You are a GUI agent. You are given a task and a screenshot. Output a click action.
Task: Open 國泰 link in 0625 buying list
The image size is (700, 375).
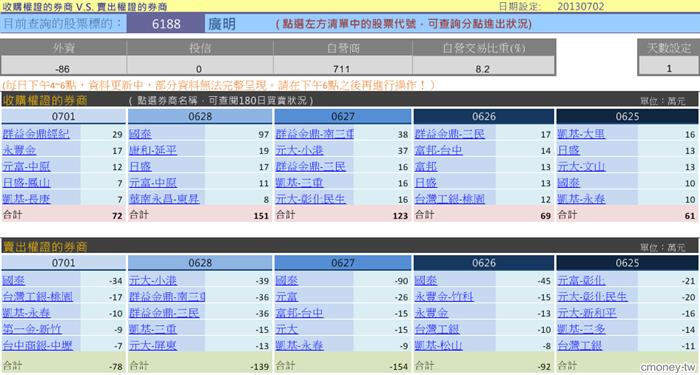[569, 183]
